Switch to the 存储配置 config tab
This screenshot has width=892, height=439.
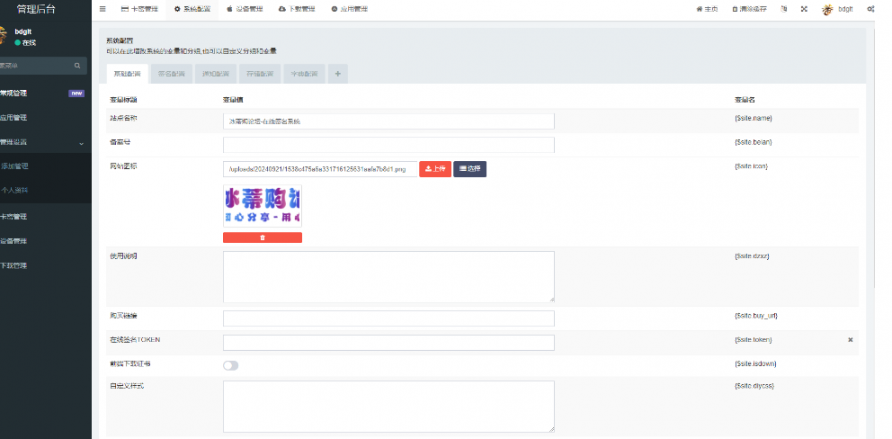(x=260, y=74)
